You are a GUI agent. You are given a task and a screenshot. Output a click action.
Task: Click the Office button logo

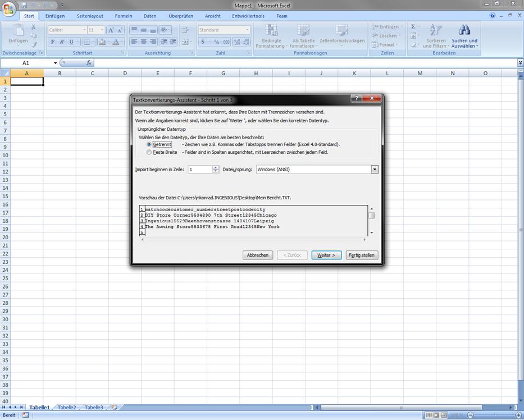pyautogui.click(x=9, y=10)
